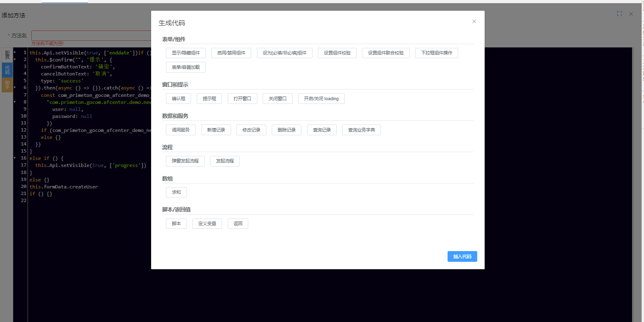Open the 助手 side tab
Screen dimensions: 644x322
[x=7, y=85]
